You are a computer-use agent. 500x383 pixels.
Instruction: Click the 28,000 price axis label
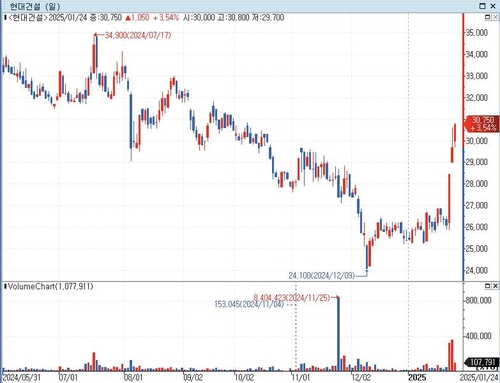476,184
